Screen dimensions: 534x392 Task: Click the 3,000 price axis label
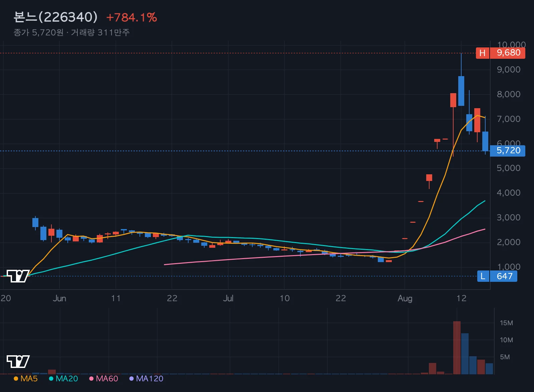tap(509, 217)
